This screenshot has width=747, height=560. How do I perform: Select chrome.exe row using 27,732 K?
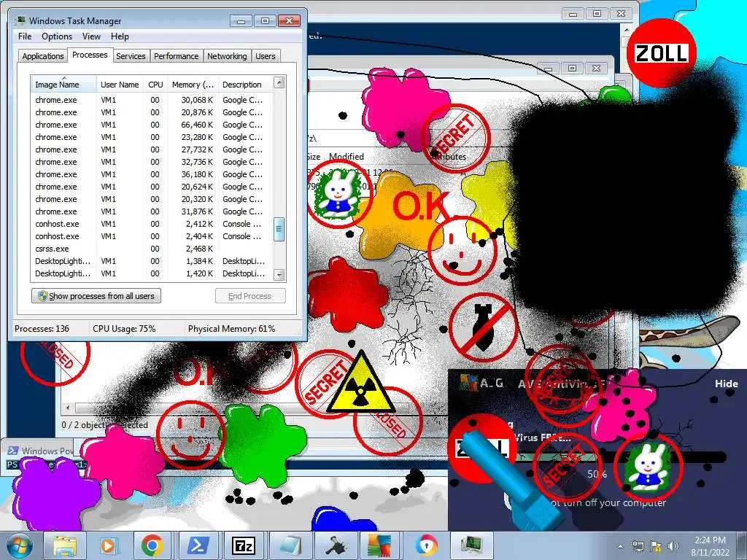coord(152,149)
